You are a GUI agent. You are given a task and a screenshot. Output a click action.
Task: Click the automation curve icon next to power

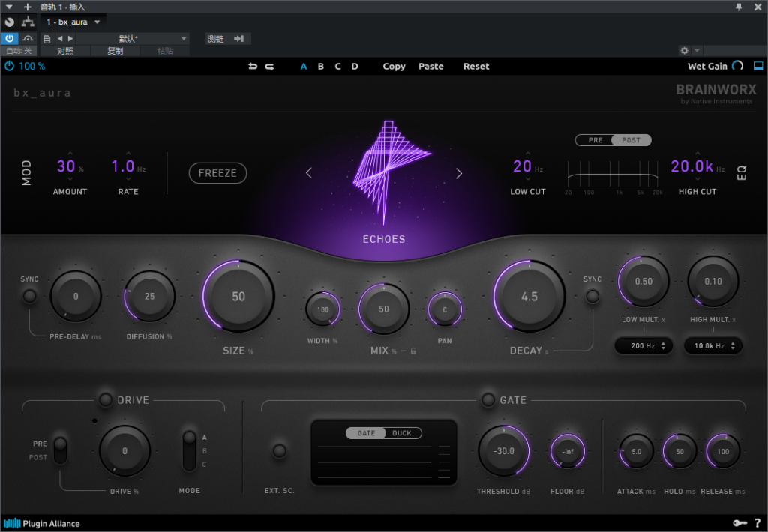[28, 39]
